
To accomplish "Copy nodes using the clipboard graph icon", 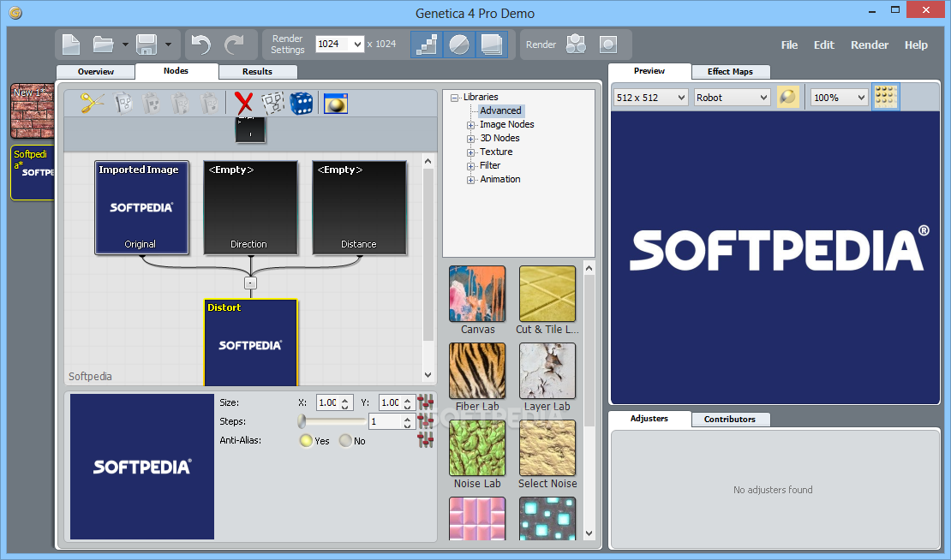I will [123, 103].
